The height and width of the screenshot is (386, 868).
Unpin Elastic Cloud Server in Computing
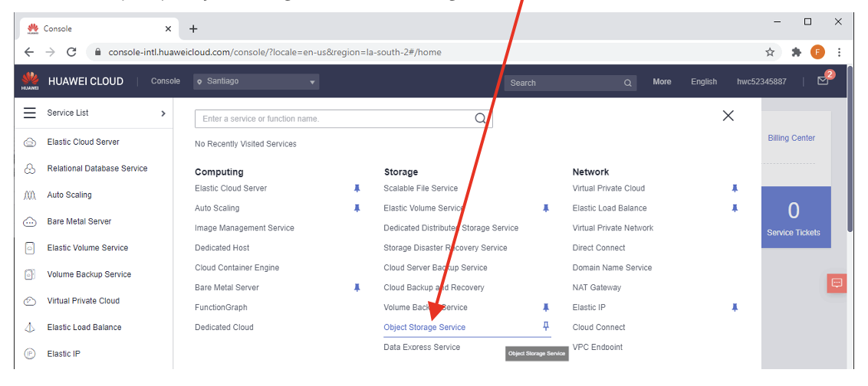[357, 188]
